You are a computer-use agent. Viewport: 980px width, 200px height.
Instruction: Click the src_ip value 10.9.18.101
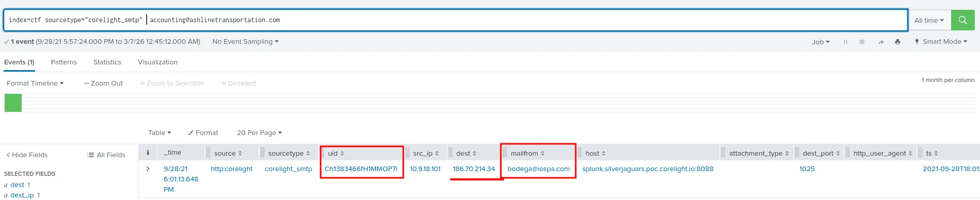[x=425, y=169]
